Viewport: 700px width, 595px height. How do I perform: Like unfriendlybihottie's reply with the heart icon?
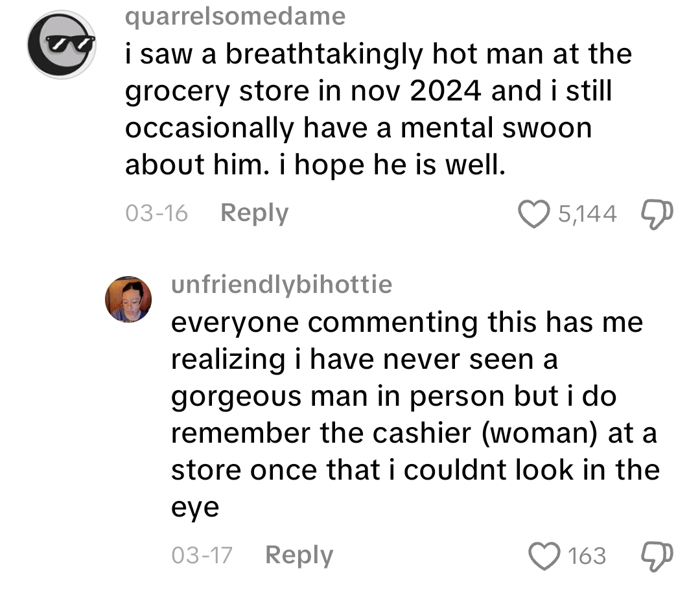(544, 555)
